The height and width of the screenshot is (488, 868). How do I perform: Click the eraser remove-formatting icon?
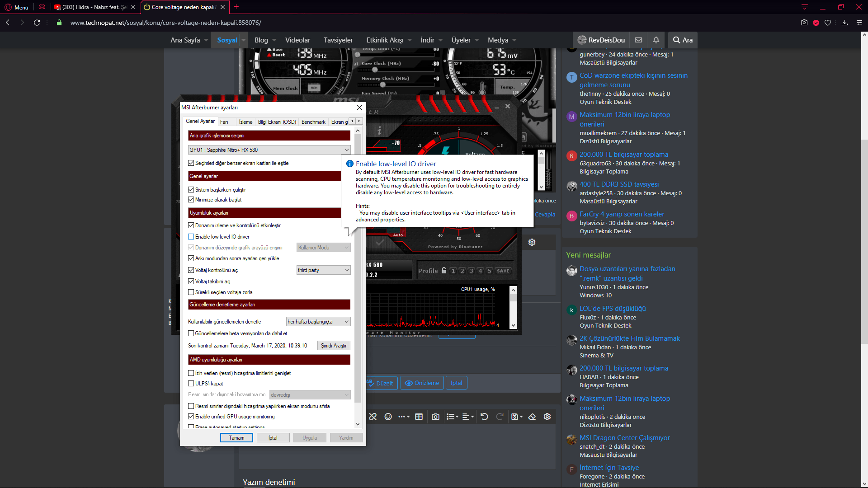coord(532,417)
